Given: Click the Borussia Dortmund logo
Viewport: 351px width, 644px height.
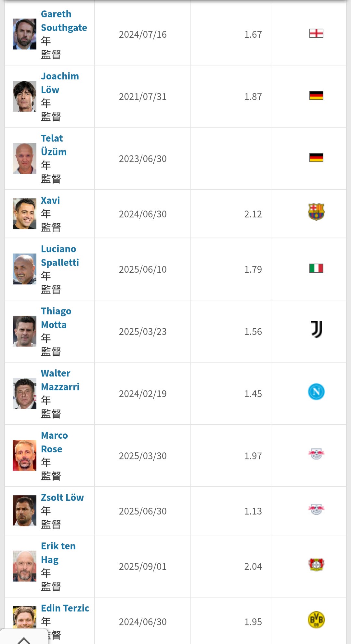Looking at the screenshot, I should 316,620.
